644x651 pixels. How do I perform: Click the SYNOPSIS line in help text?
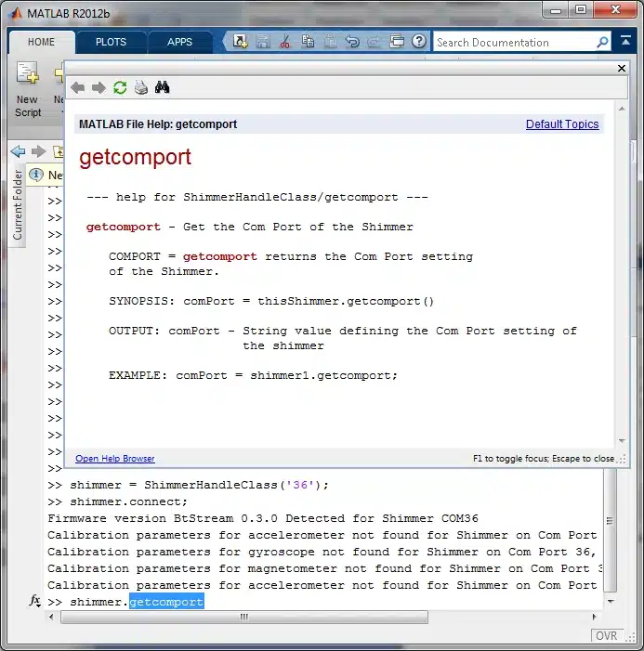(x=271, y=301)
